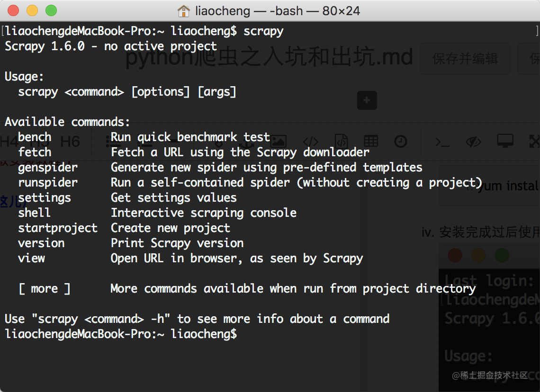This screenshot has width=540, height=392.
Task: Select the code block file icon
Action: 341,142
